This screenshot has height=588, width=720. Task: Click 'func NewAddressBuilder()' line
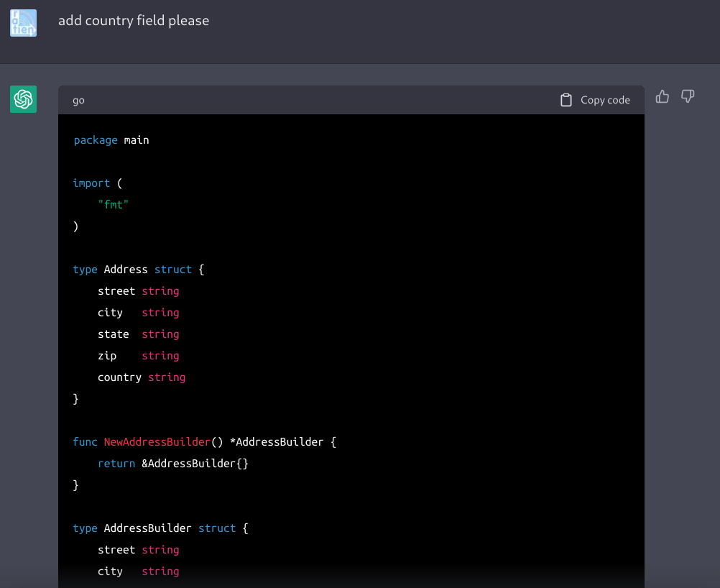[x=205, y=442]
